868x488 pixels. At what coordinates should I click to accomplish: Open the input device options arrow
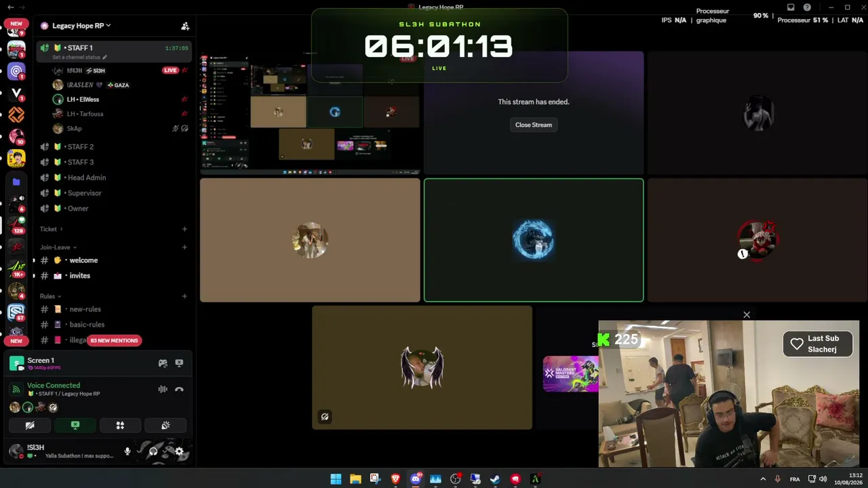coord(138,451)
